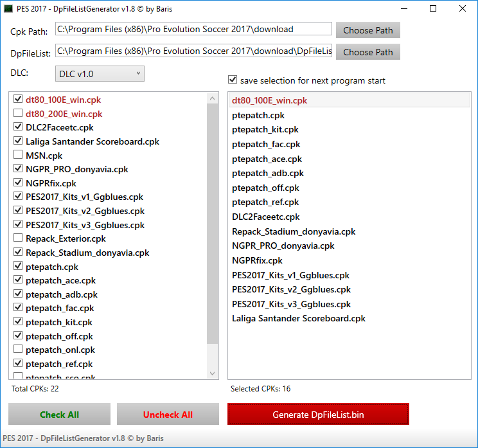Click the dt80_200E_win.cpk file name
This screenshot has width=478, height=448.
[x=64, y=114]
